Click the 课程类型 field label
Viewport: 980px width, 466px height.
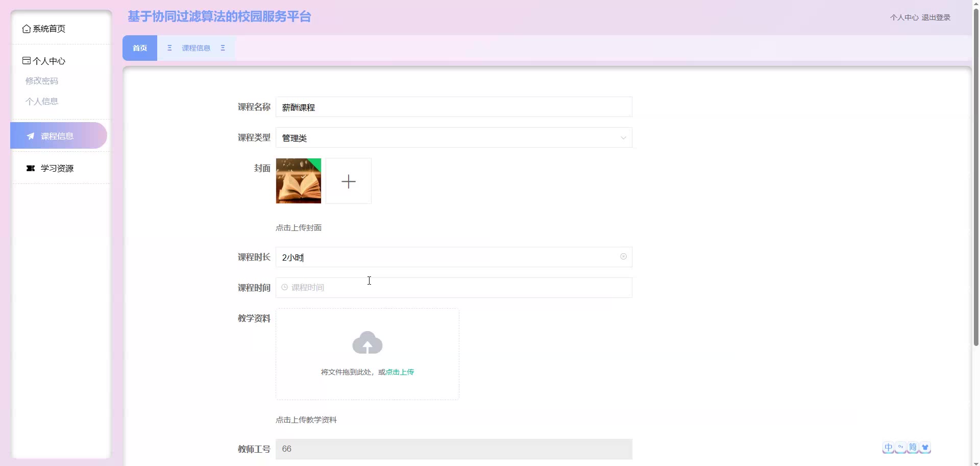254,137
